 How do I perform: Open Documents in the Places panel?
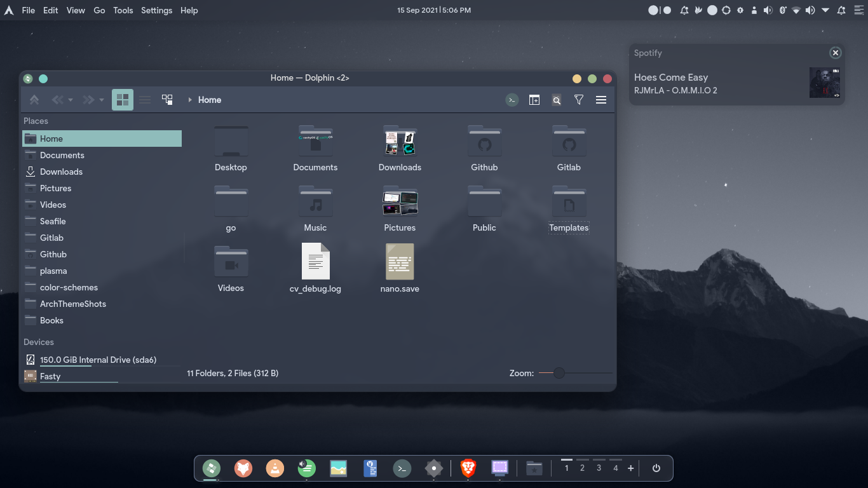(x=102, y=155)
